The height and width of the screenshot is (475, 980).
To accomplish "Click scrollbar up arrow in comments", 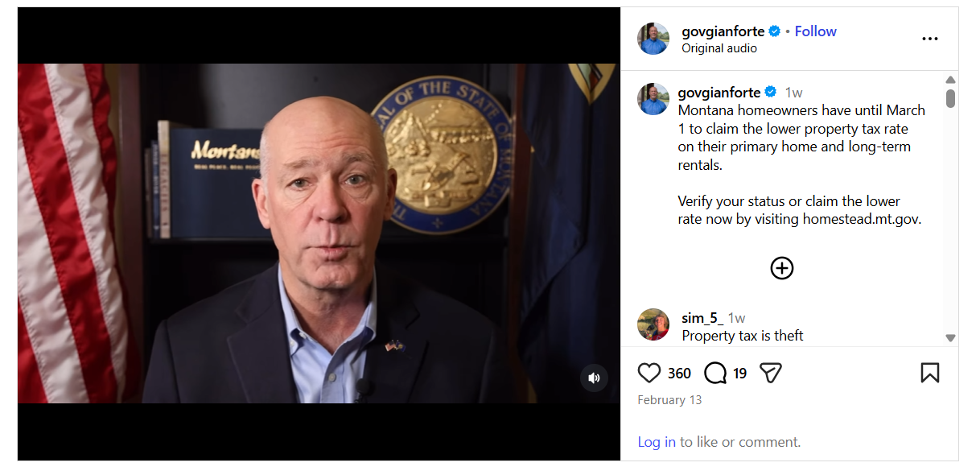I will point(950,80).
